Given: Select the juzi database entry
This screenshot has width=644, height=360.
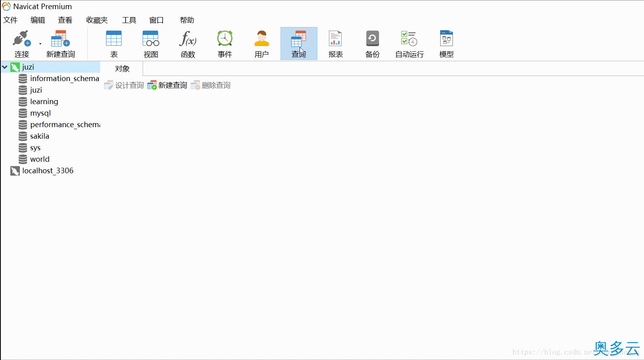Looking at the screenshot, I should [x=36, y=90].
